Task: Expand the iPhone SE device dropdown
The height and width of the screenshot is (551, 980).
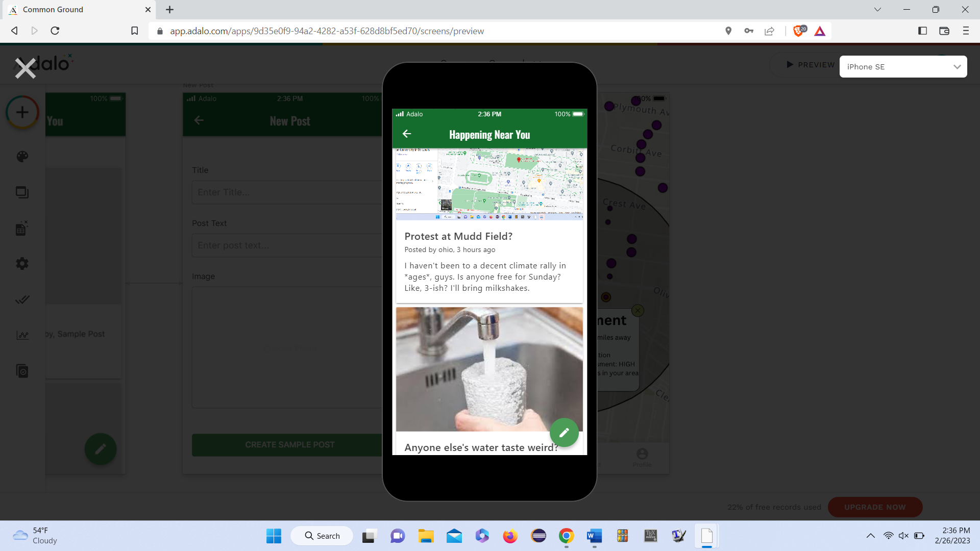Action: 902,67
